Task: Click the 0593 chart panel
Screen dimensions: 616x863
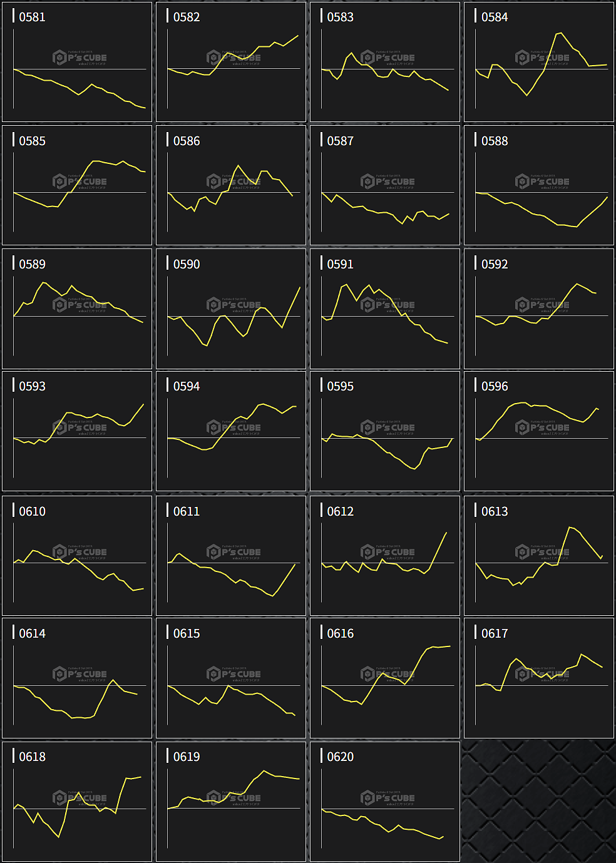Action: (x=77, y=431)
